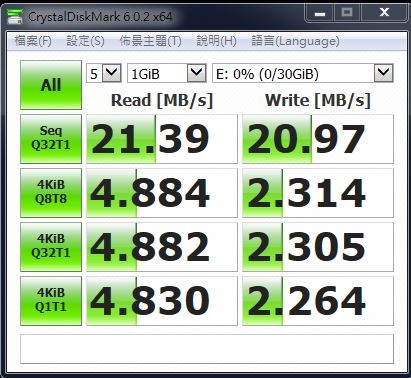
Task: Maximize the CrystalDiskMark window
Action: (347, 13)
